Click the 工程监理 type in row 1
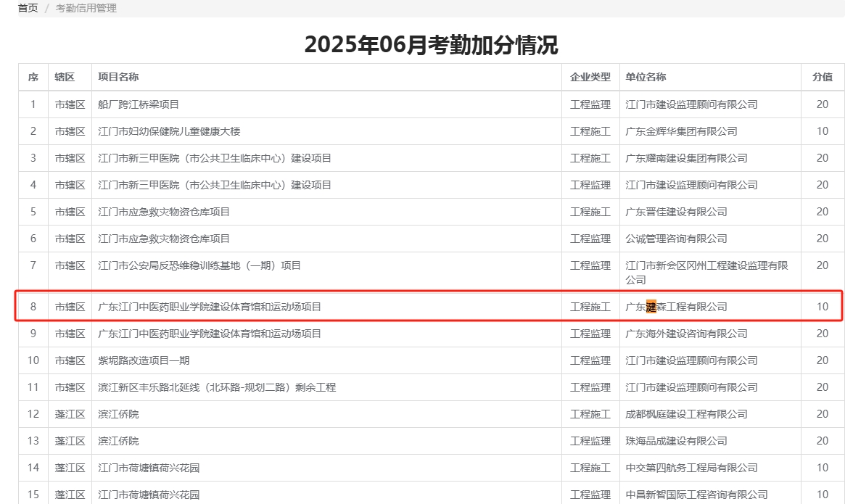 [x=590, y=104]
